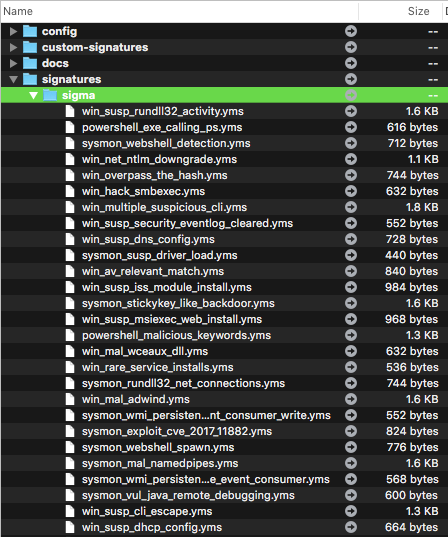Collapse the sigma subfolder
The height and width of the screenshot is (537, 448).
point(34,96)
